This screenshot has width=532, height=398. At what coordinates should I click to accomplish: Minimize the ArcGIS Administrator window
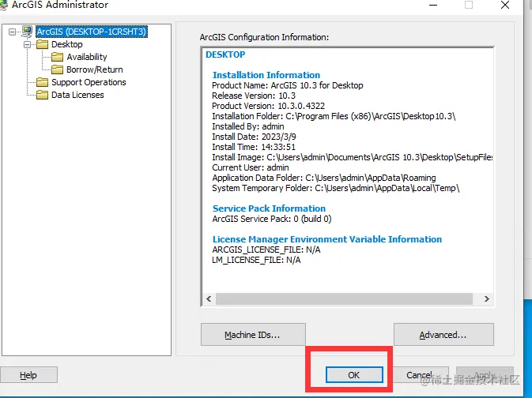[x=433, y=5]
